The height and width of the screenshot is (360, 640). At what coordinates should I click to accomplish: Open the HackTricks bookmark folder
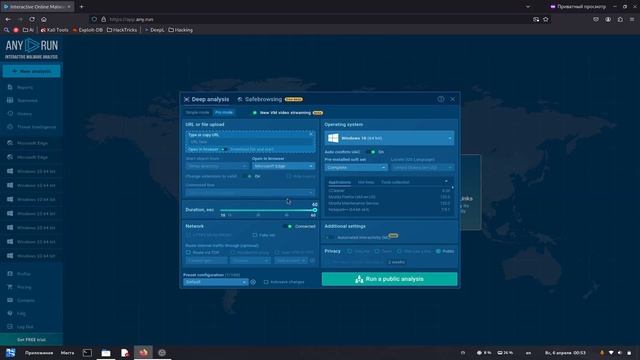(x=122, y=30)
